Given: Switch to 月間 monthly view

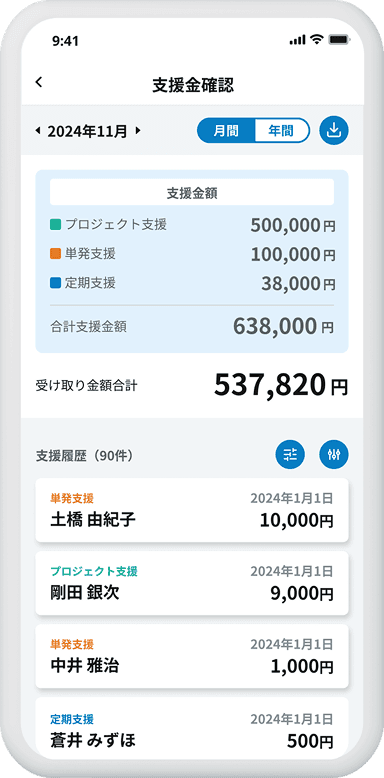Looking at the screenshot, I should (226, 130).
